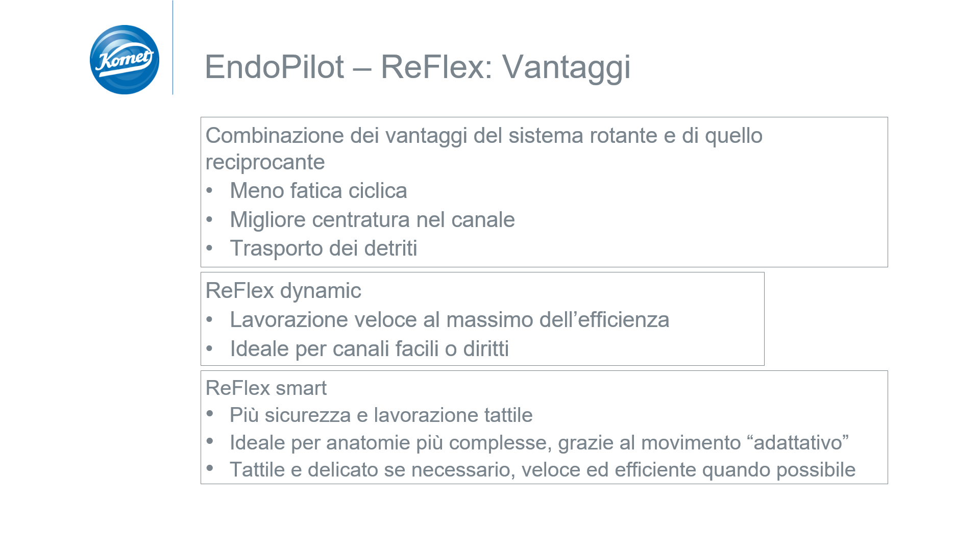Click the Combinazione dei vantaggi heading text

[x=484, y=148]
